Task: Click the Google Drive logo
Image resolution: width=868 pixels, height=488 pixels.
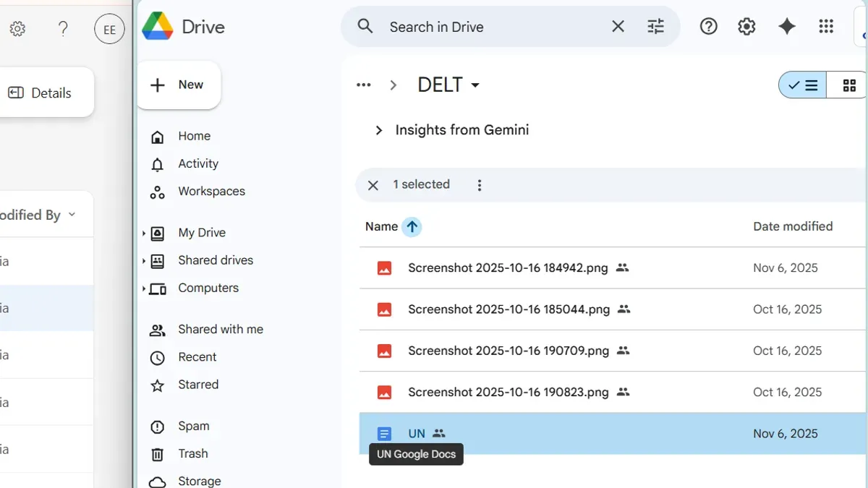Action: coord(158,27)
